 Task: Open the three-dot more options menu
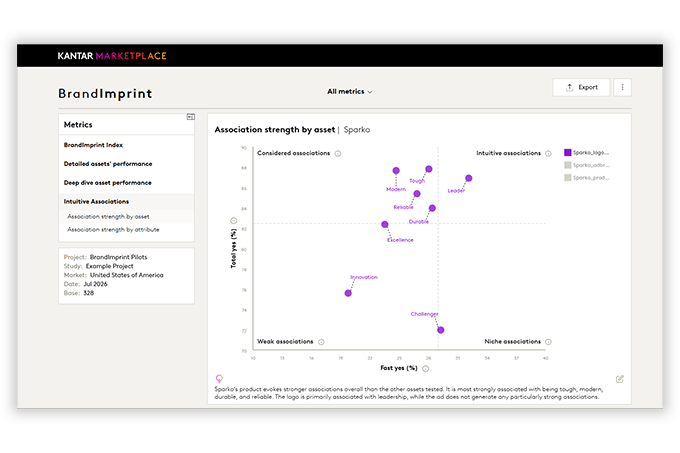(622, 87)
